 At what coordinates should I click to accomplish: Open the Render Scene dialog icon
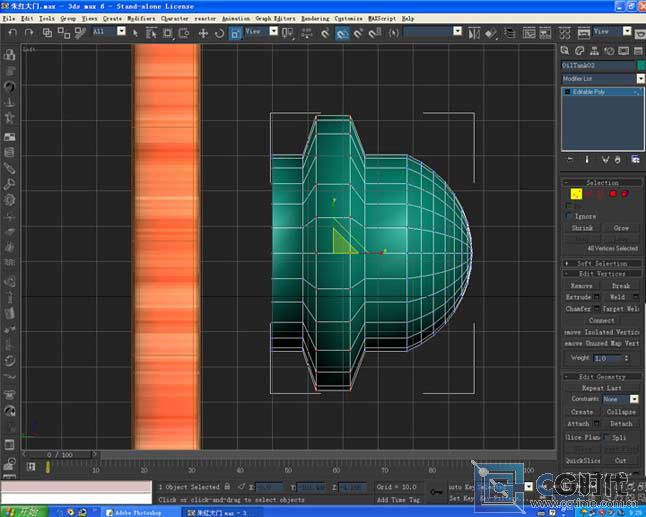pos(584,33)
